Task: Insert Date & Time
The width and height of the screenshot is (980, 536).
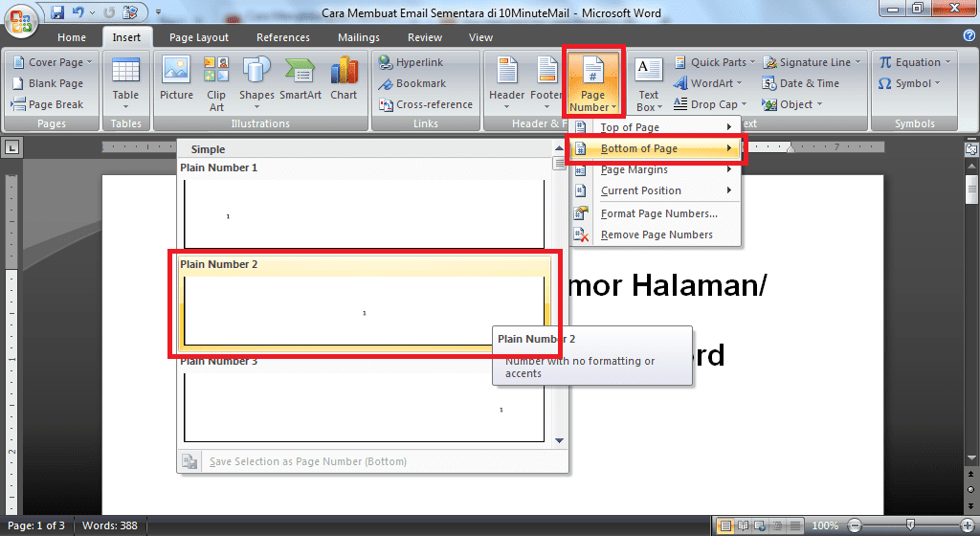Action: coord(801,83)
